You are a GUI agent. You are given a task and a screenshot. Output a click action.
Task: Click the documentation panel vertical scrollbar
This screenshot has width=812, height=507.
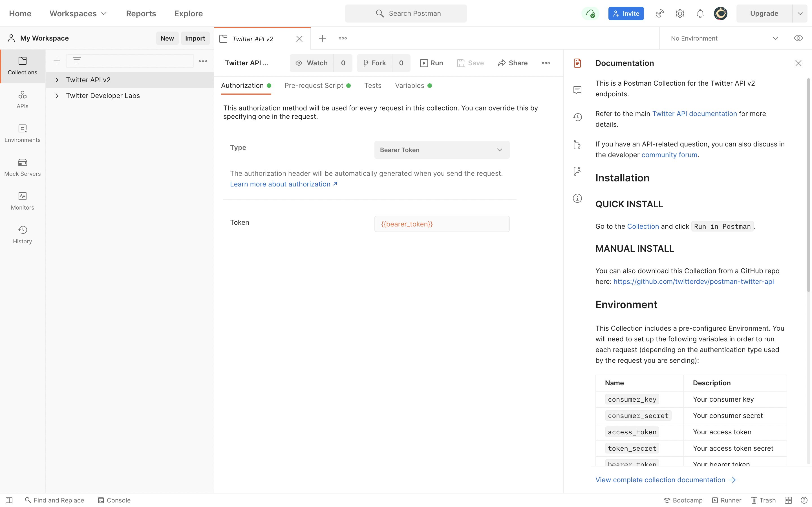click(x=808, y=184)
